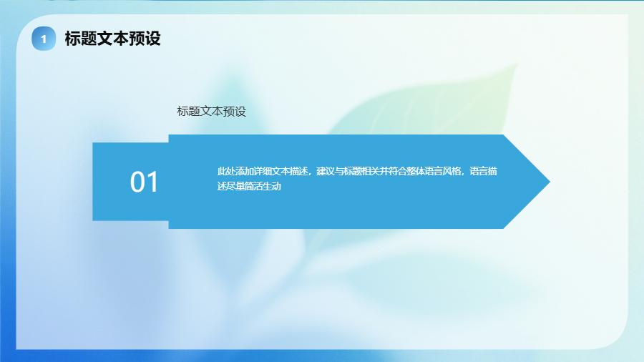Image resolution: width=644 pixels, height=362 pixels.
Task: Click the large 01 number
Action: pyautogui.click(x=144, y=182)
